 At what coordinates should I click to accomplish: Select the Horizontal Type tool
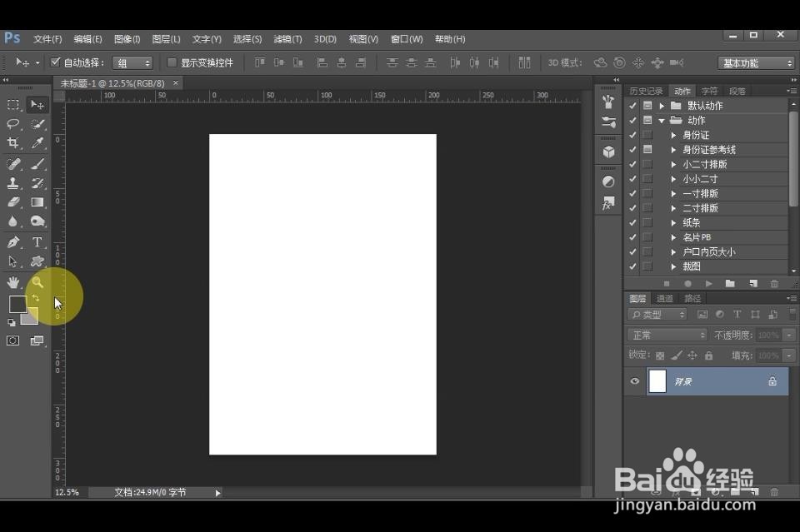point(37,242)
